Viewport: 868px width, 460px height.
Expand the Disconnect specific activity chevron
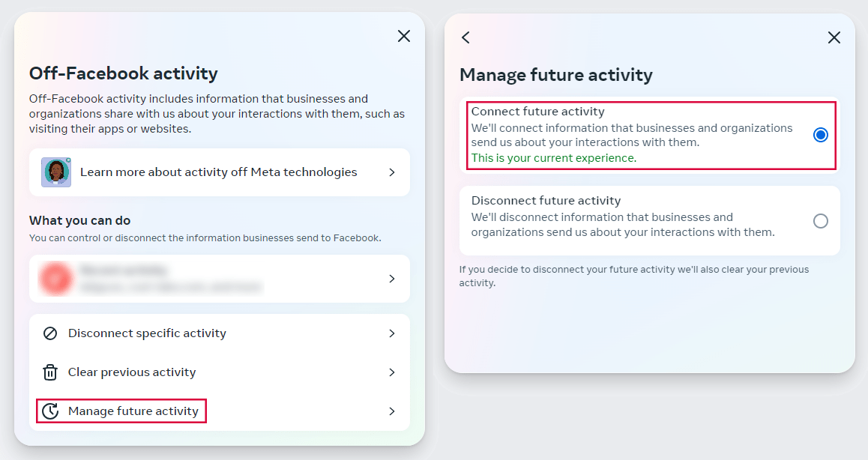coord(391,333)
